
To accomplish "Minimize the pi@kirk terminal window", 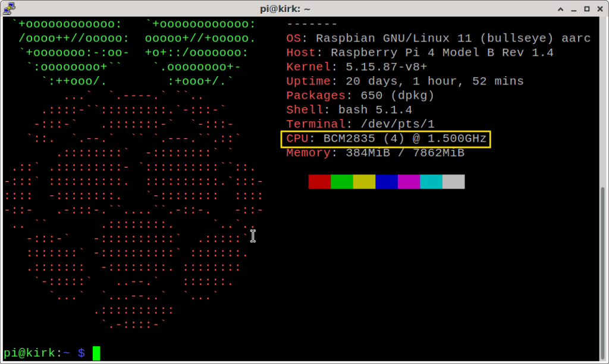I will (x=574, y=9).
